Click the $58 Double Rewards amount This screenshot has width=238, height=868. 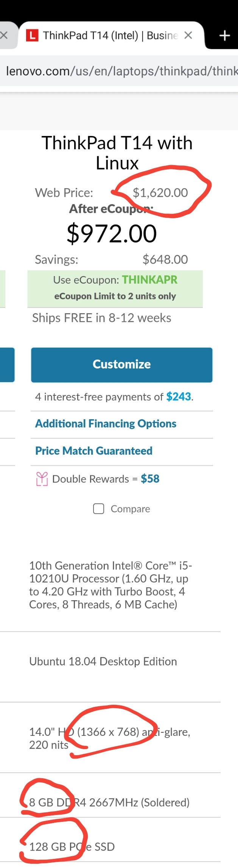point(150,479)
